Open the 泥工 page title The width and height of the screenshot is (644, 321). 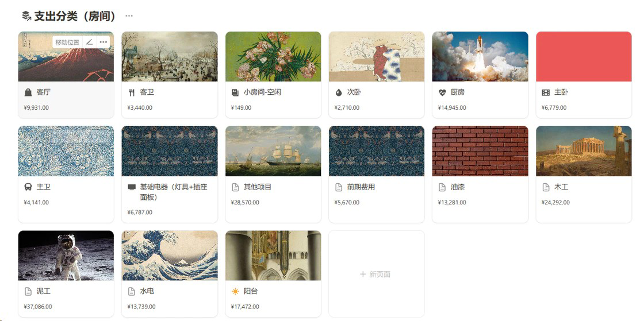coord(44,291)
